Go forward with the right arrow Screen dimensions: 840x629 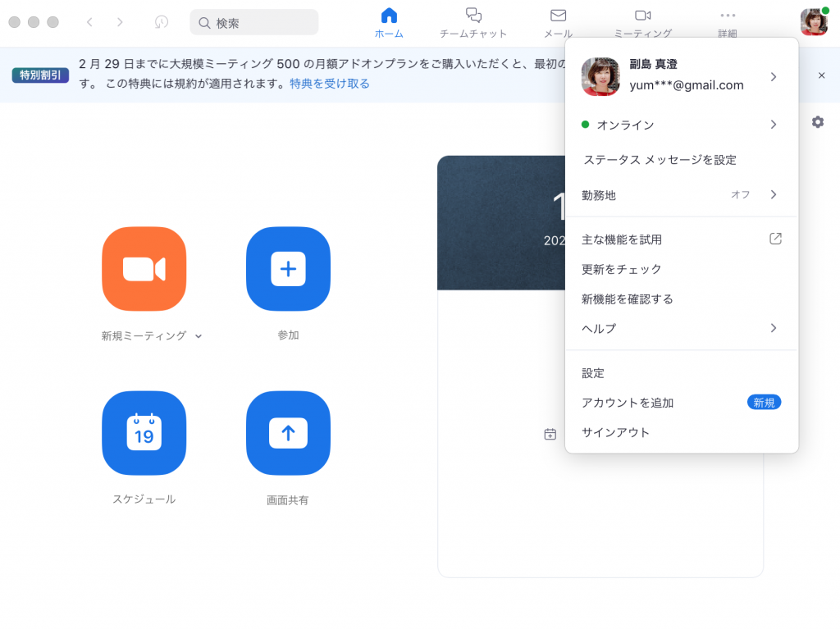pyautogui.click(x=120, y=22)
